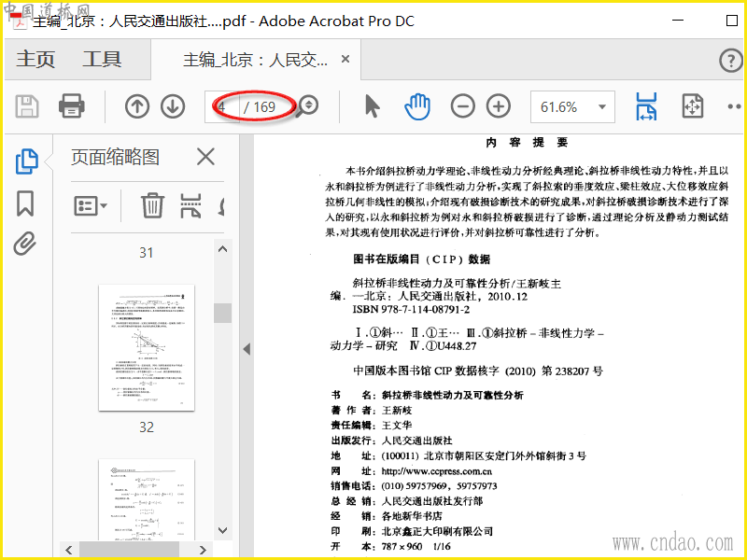
Task: Click thumbnail panel scroll right arrow
Action: point(203,550)
